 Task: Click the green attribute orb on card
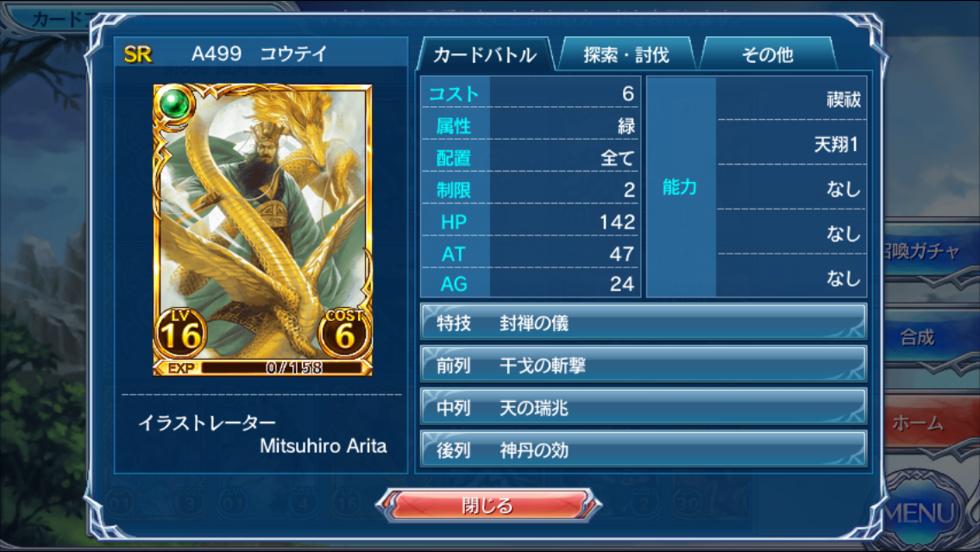point(174,103)
